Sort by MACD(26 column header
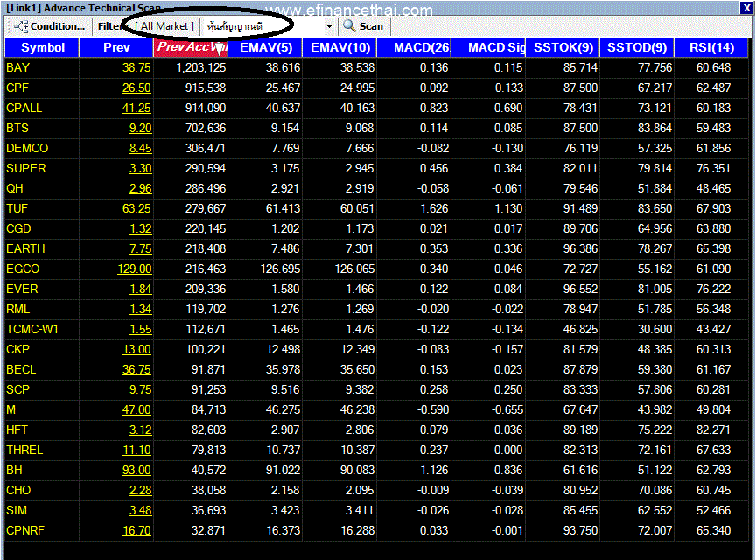 pos(414,48)
